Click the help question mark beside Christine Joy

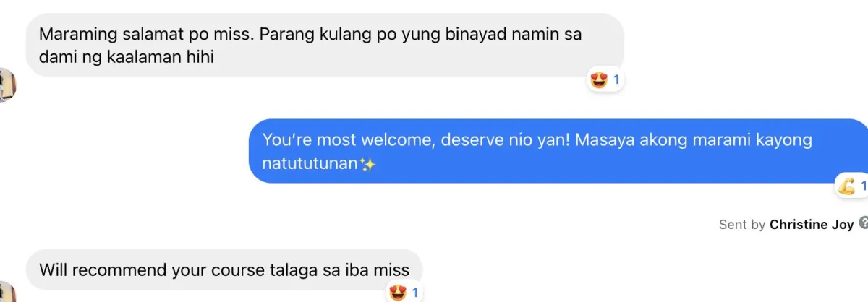[x=863, y=224]
